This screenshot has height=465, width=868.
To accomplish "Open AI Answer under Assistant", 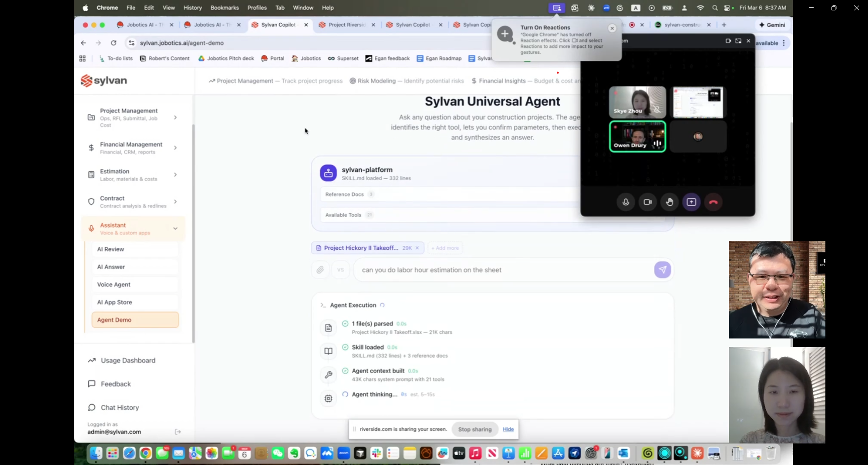I will tap(135, 267).
